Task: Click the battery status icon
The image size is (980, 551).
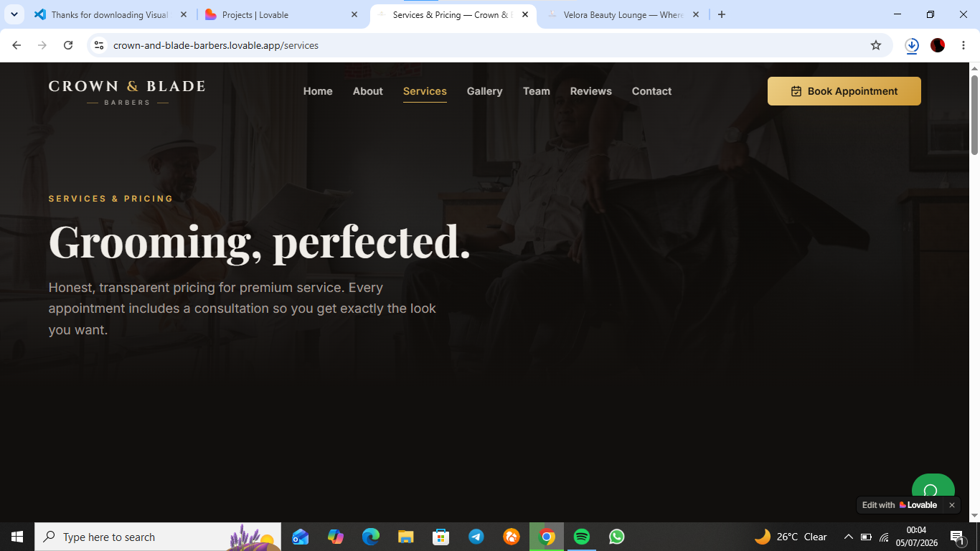Action: (866, 537)
